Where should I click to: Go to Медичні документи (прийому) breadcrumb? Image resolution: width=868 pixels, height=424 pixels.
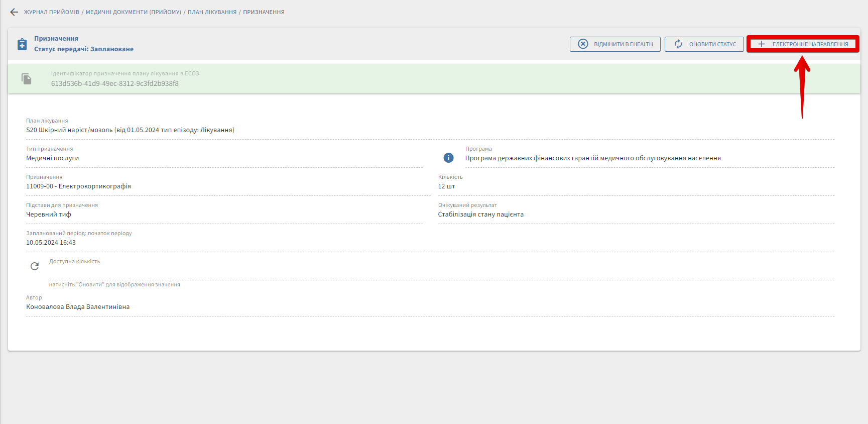click(x=133, y=12)
